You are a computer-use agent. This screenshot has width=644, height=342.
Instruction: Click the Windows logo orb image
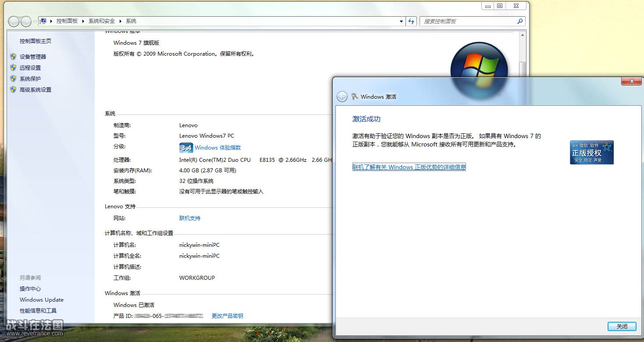point(479,70)
